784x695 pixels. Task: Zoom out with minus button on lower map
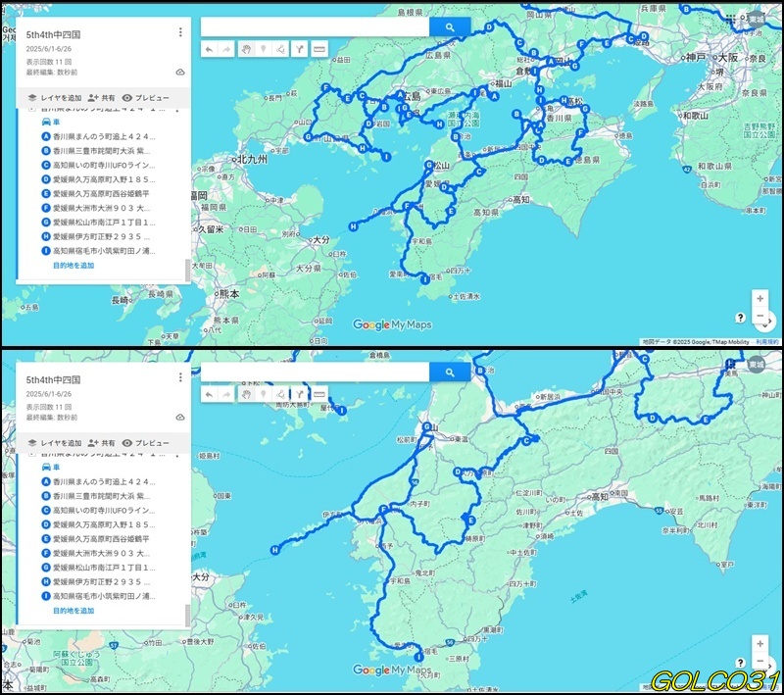(759, 661)
